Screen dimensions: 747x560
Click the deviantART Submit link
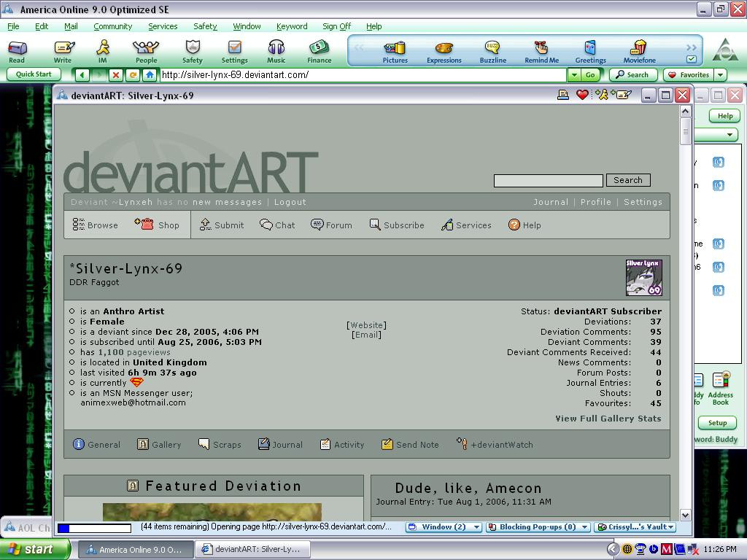tap(222, 225)
